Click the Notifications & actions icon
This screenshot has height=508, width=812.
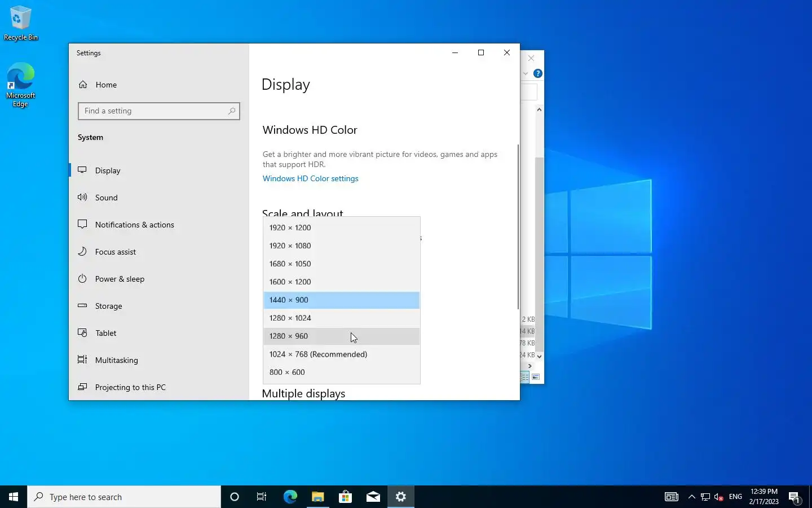tap(82, 224)
